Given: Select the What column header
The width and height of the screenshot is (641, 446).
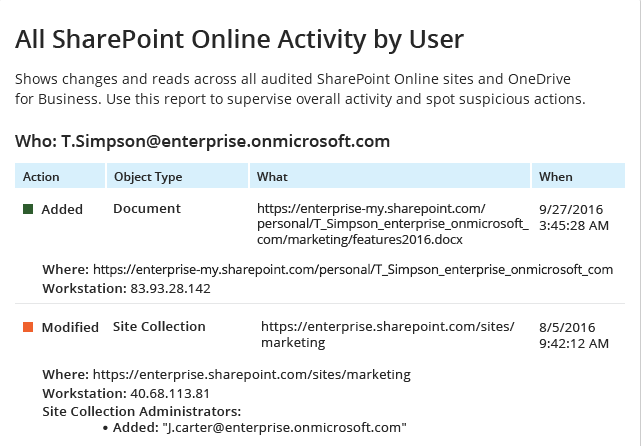Looking at the screenshot, I should pyautogui.click(x=390, y=176).
